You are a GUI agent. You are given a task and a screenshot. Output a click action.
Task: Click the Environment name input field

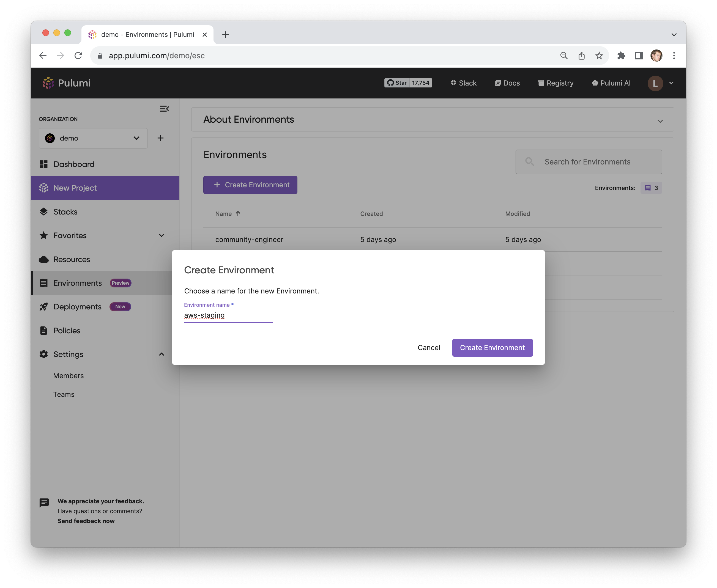coord(228,315)
